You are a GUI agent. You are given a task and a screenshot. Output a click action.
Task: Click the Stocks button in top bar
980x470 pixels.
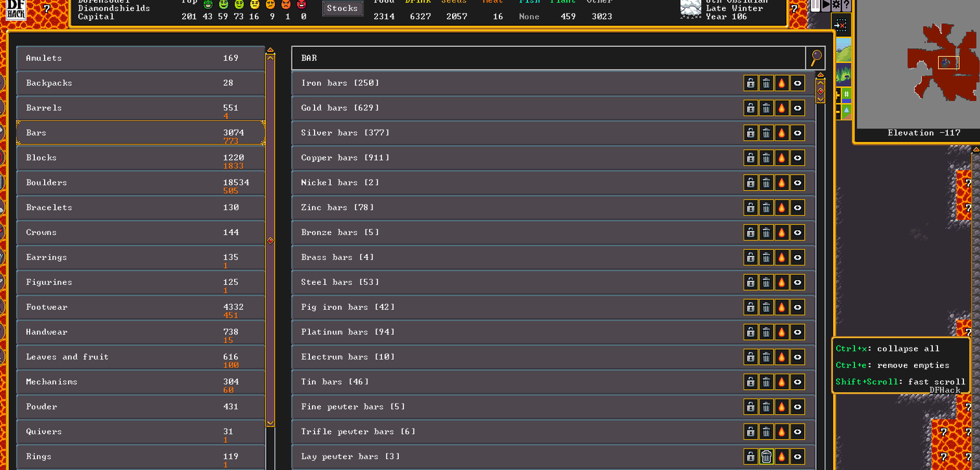click(343, 8)
